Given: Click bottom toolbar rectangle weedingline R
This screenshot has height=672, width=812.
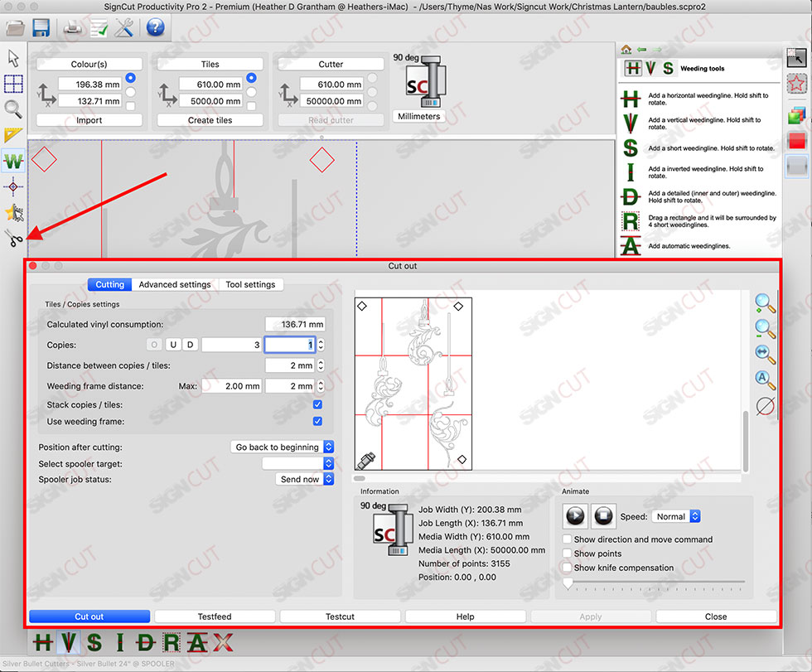Looking at the screenshot, I should pyautogui.click(x=172, y=642).
